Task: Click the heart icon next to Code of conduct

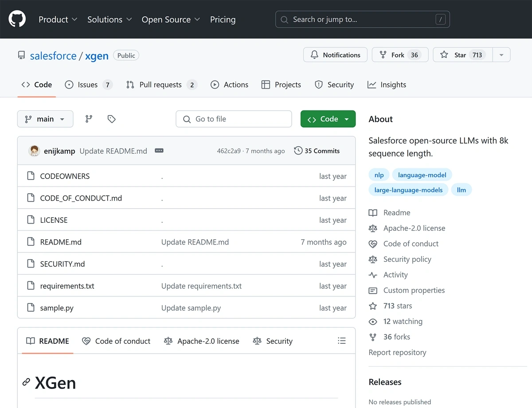Action: 373,244
